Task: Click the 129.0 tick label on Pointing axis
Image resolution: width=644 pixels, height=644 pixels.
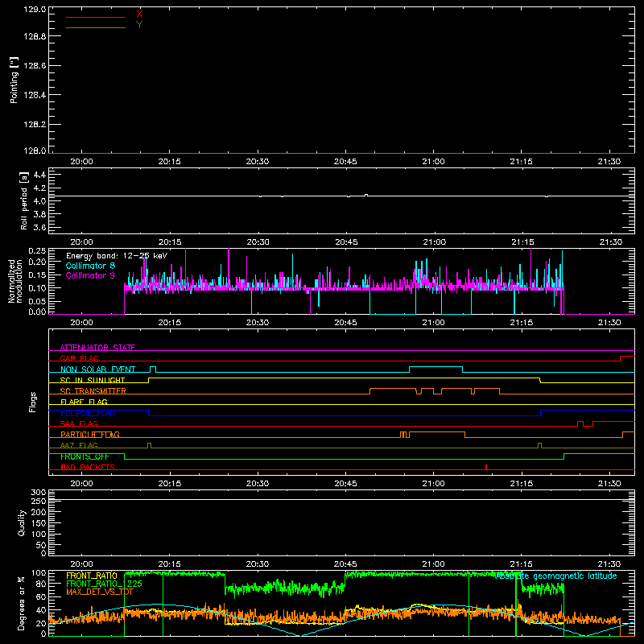Action: [35, 10]
